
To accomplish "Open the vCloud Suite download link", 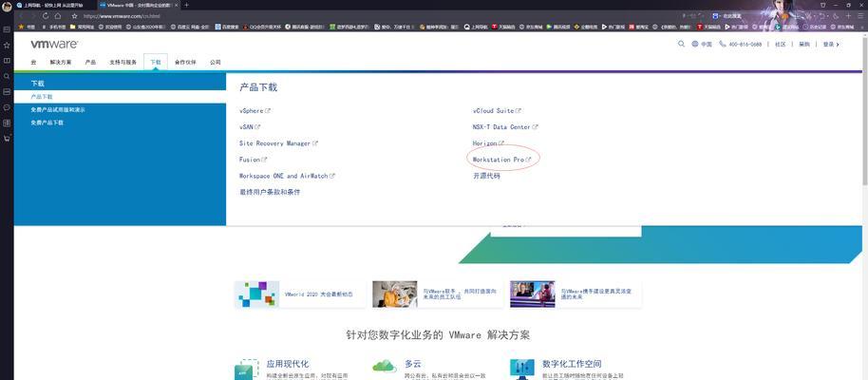I will coord(497,111).
